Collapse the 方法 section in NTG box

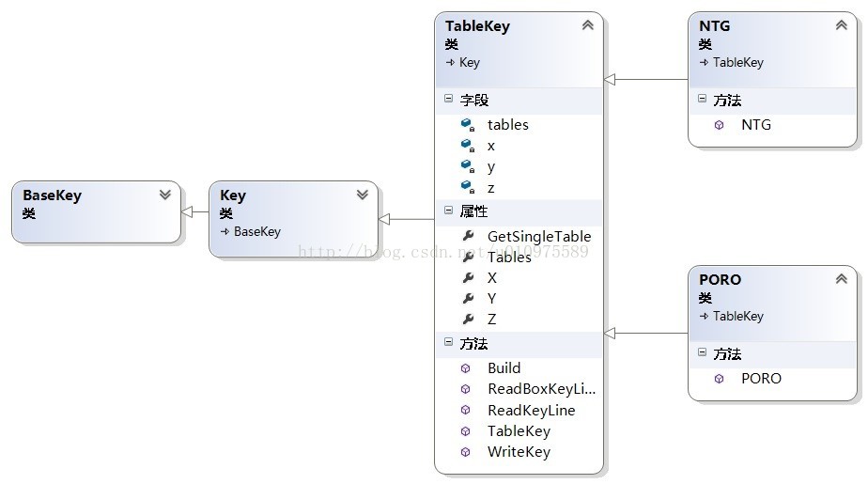[x=702, y=99]
